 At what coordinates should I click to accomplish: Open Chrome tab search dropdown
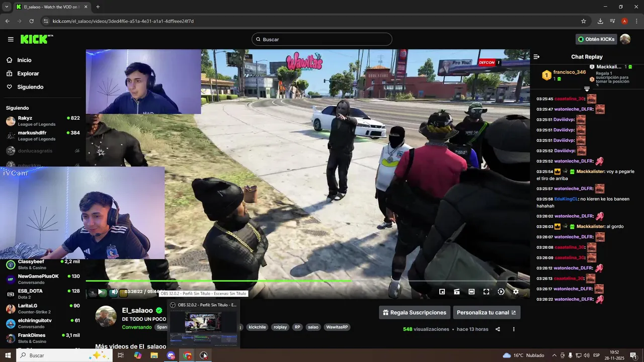pyautogui.click(x=7, y=7)
